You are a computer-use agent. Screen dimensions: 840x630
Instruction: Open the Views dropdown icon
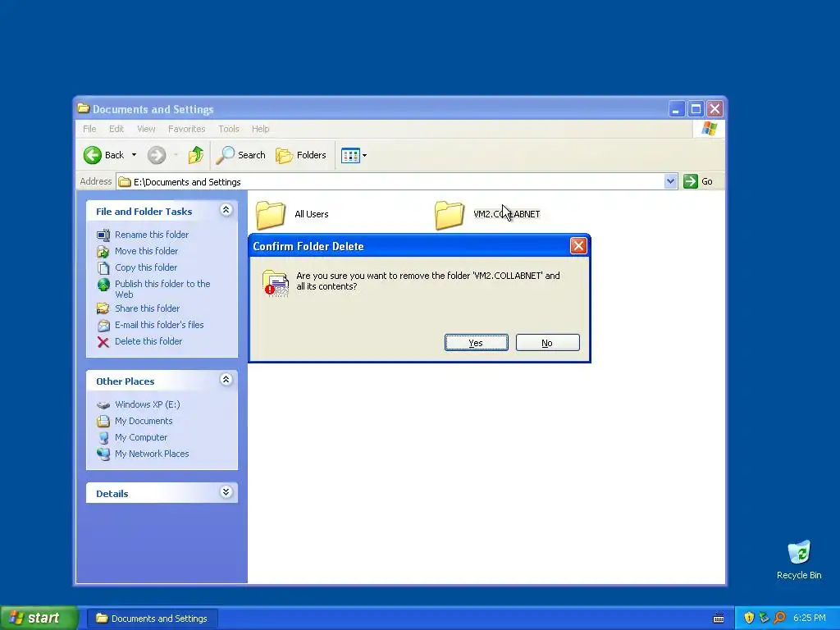coord(354,155)
